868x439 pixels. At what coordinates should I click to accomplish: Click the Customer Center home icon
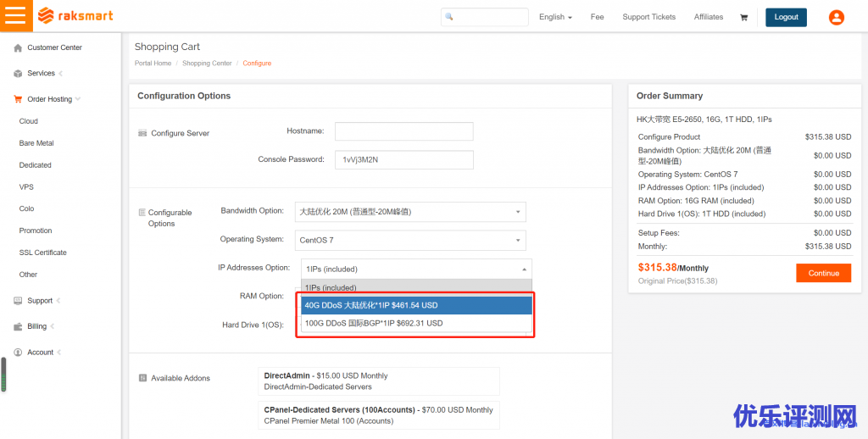(18, 48)
